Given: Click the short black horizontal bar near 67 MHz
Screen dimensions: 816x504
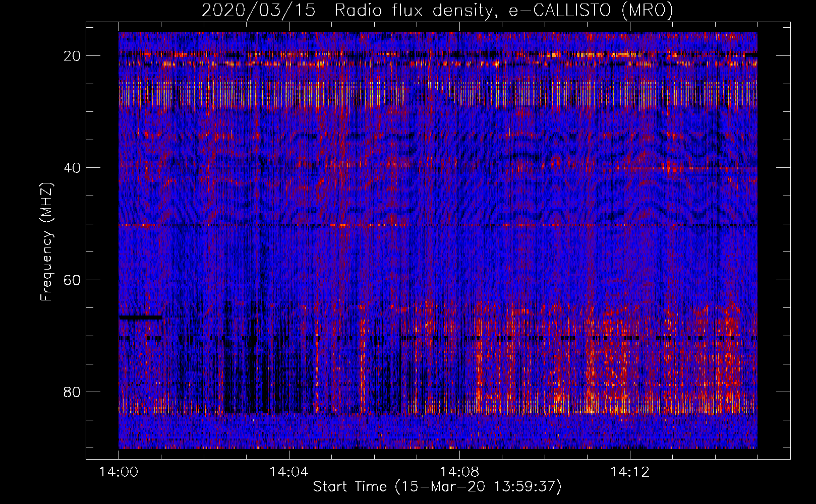Looking at the screenshot, I should 141,318.
